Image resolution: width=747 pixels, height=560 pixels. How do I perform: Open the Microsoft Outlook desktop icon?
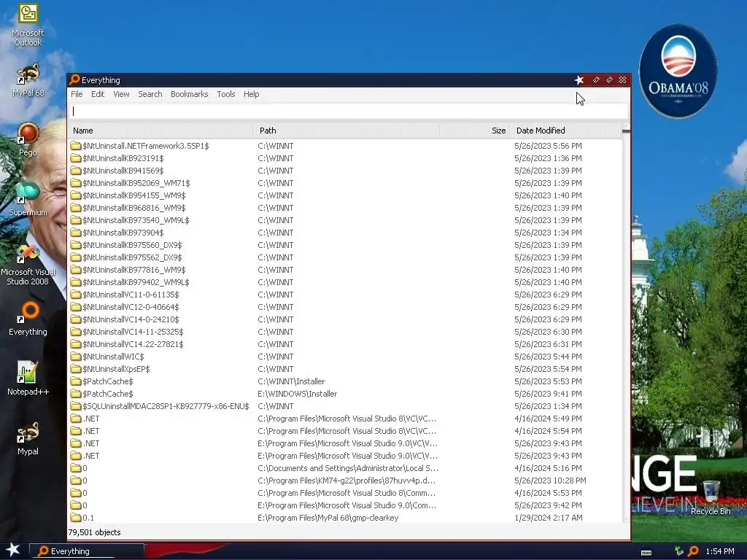coord(28,25)
